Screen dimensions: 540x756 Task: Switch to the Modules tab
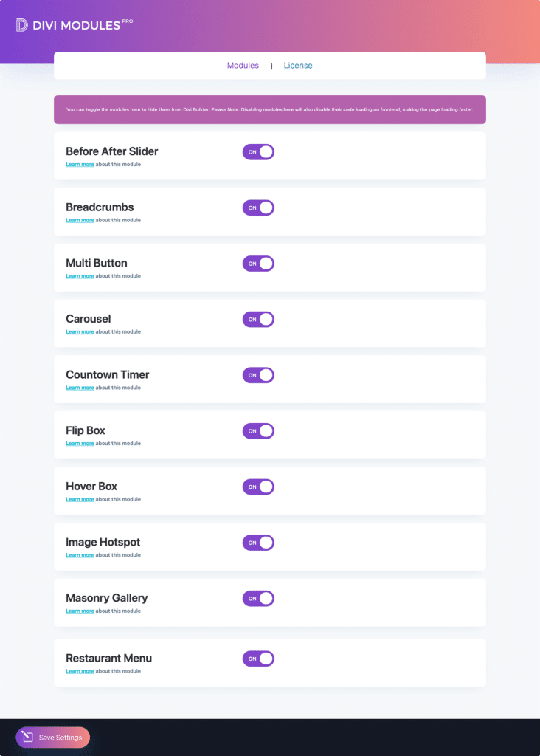click(243, 66)
